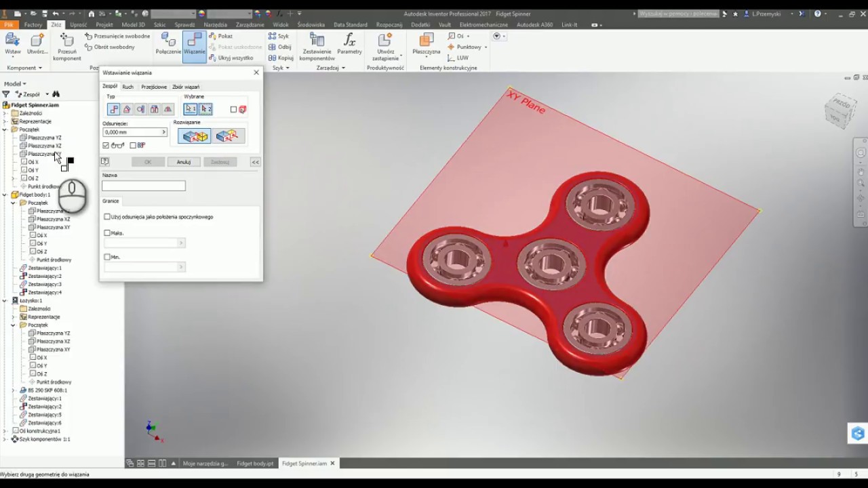Viewport: 868px width, 488px height.
Task: Click the Zastosuj button
Action: (x=220, y=162)
